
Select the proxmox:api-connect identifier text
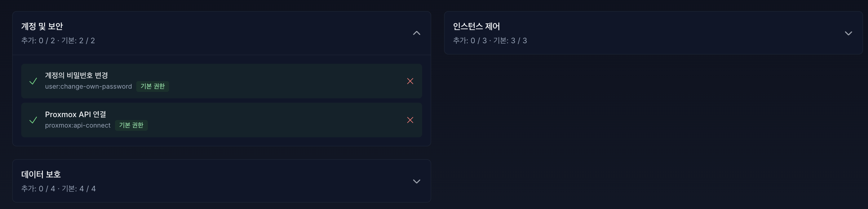pos(77,125)
